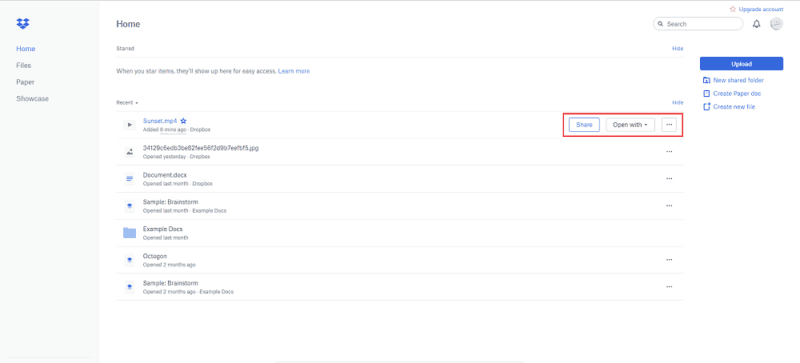Click the New shared folder icon

coord(707,80)
